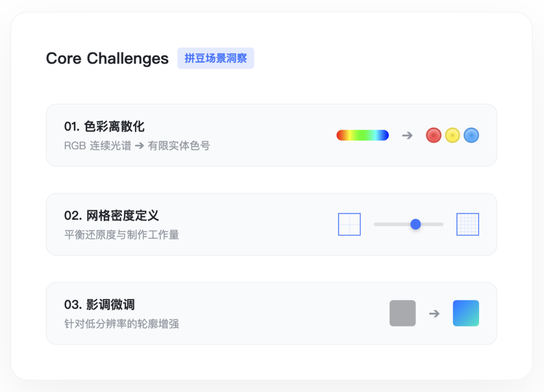Click the arrow after the spectrum bar
Screen dimensions: 544x392
[x=407, y=135]
